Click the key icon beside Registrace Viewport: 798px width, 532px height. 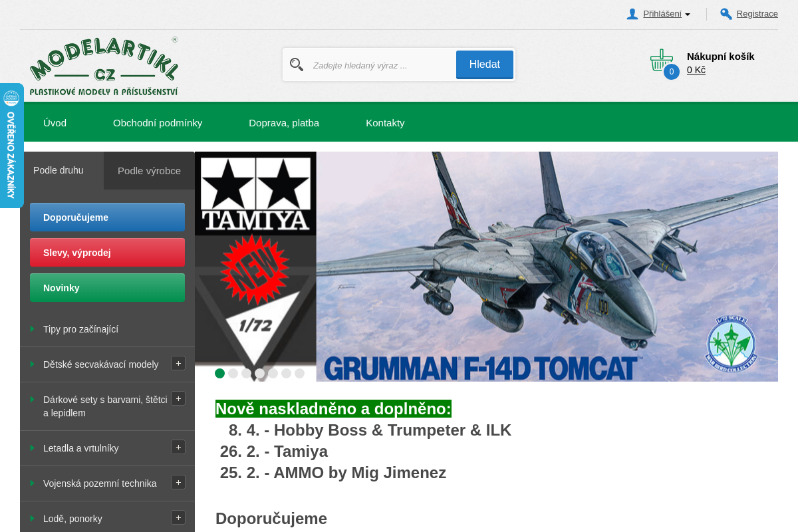click(726, 14)
